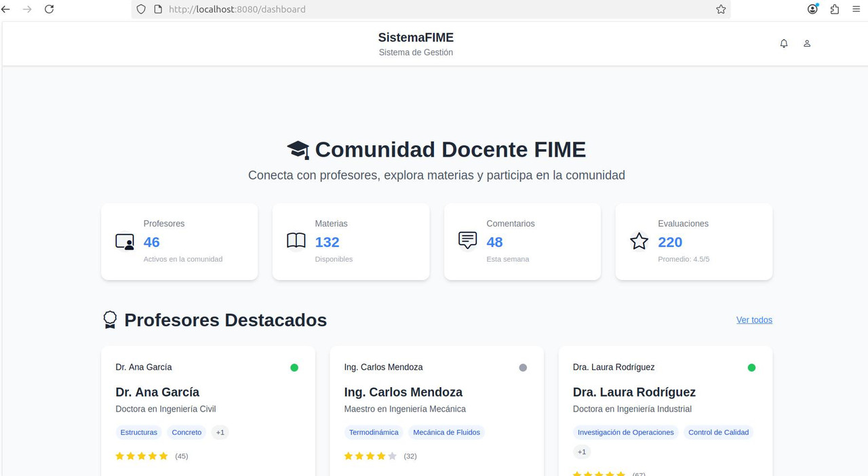Viewport: 868px width, 476px height.
Task: Open the browser extensions icon
Action: click(835, 9)
